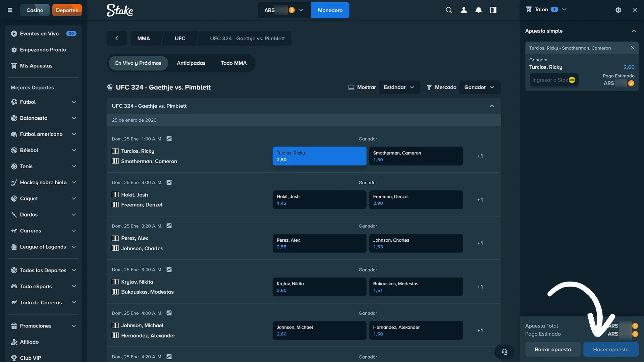Toggle the boost icon beside the 1:00 A.M. fight
Image resolution: width=644 pixels, height=362 pixels.
tap(169, 138)
